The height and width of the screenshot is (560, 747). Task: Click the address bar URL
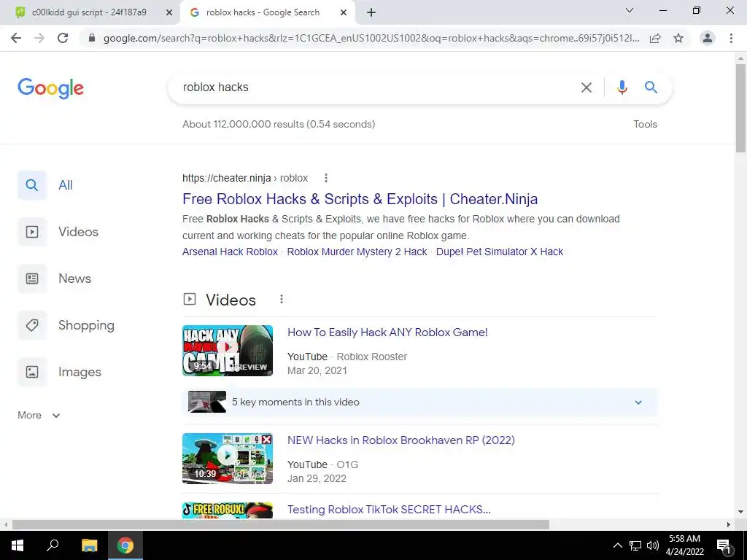point(371,38)
